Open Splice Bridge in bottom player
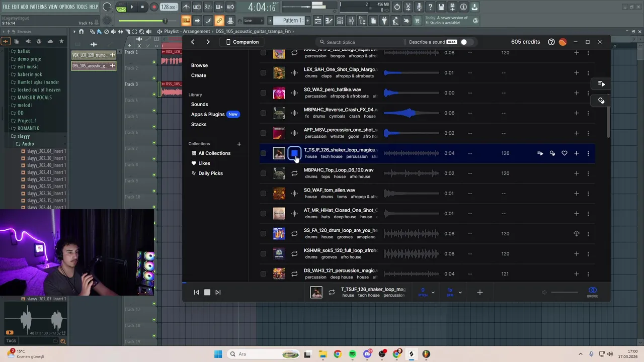Screen dimensions: 644x362 593,292
